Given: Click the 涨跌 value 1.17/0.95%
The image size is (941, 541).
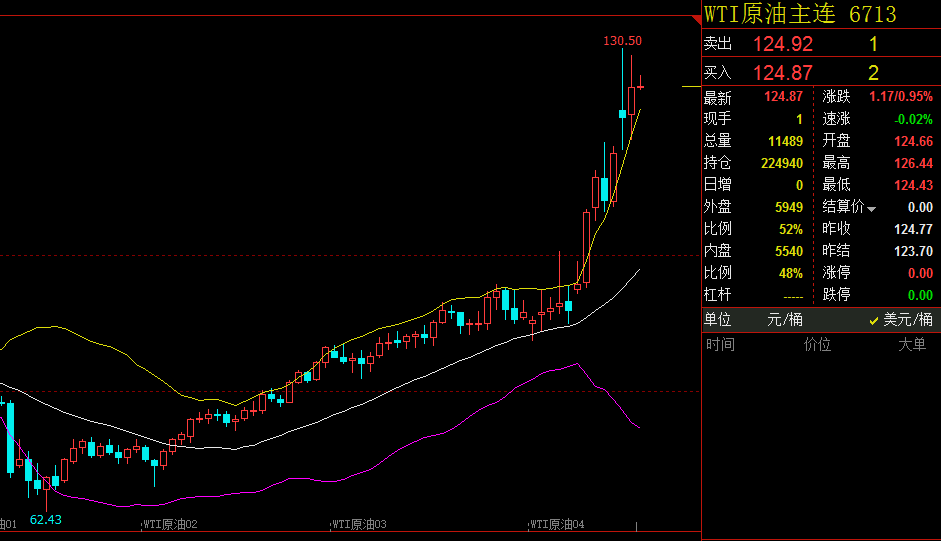Looking at the screenshot, I should tap(901, 96).
